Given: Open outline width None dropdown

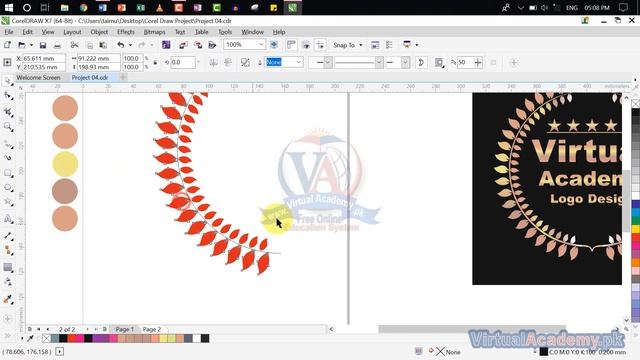Looking at the screenshot, I should (x=299, y=62).
